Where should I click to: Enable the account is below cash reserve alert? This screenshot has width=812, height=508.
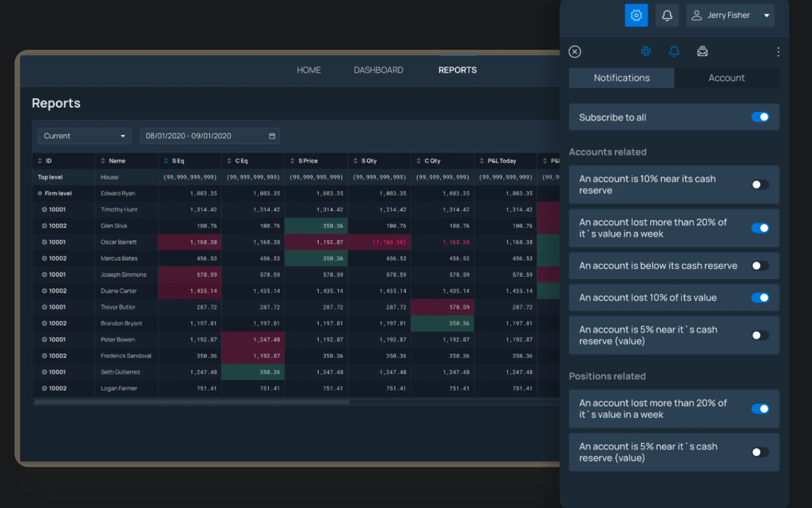pyautogui.click(x=760, y=266)
